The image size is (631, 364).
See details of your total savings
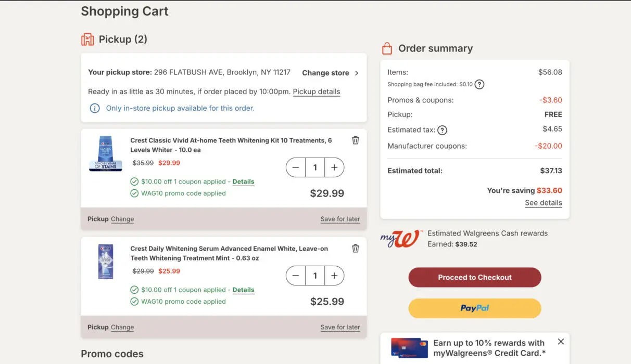[x=543, y=203]
